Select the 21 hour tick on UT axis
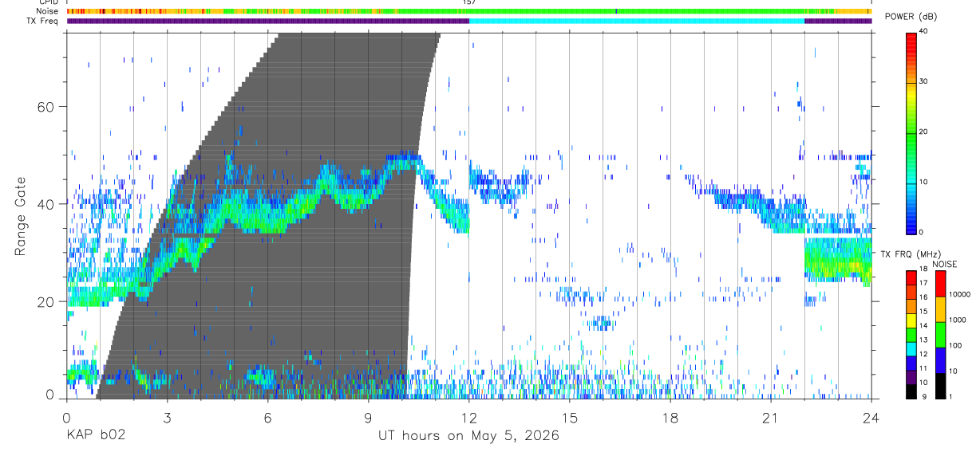The height and width of the screenshot is (452, 980). pyautogui.click(x=771, y=416)
